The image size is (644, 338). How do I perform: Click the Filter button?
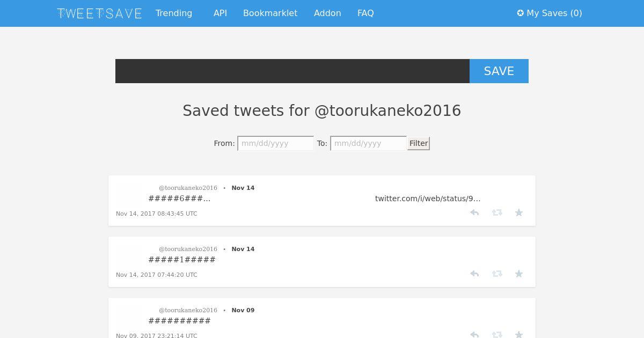(x=419, y=143)
